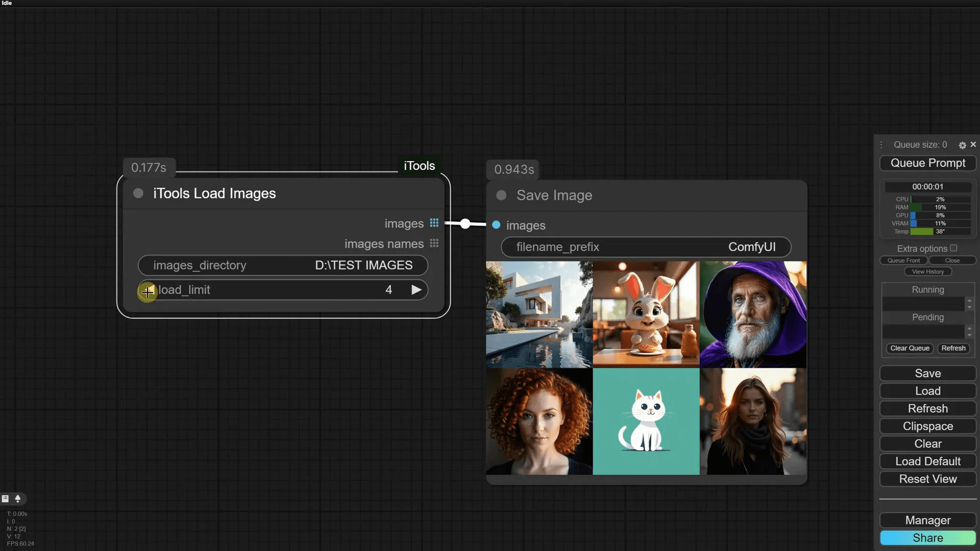Click iTools Load Images collapse dot
Viewport: 980px width, 551px height.
(138, 193)
